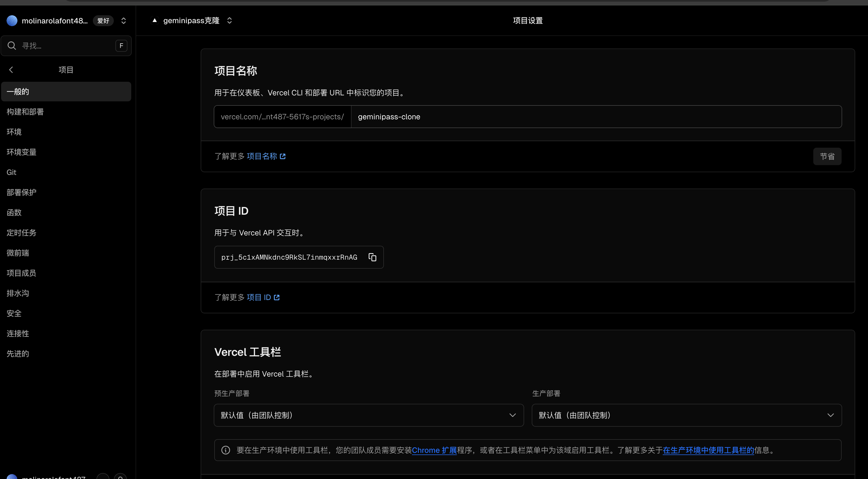Click the info icon in toolbar notice

pyautogui.click(x=225, y=450)
